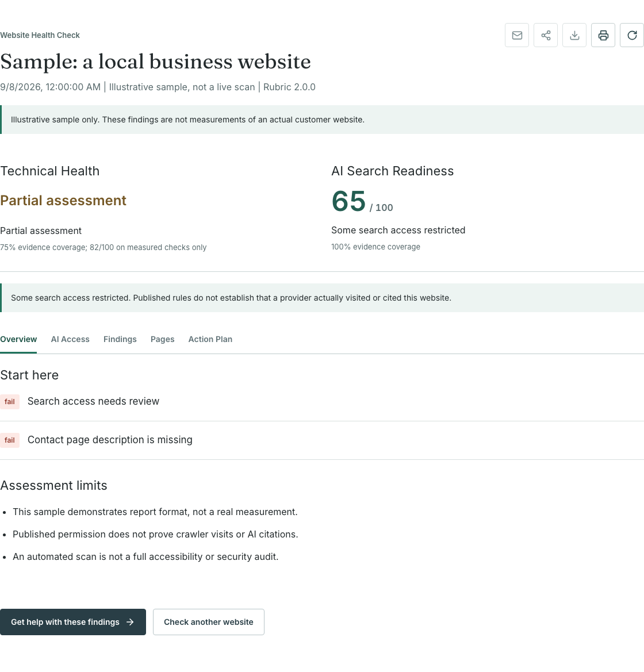The height and width of the screenshot is (672, 644).
Task: Click the score 65 value
Action: (x=348, y=201)
